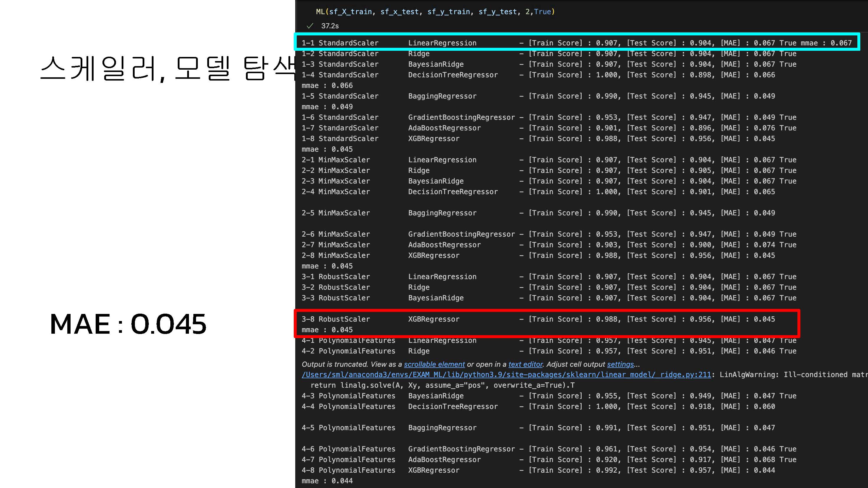Open the 'scrollable element' link

pyautogui.click(x=434, y=364)
